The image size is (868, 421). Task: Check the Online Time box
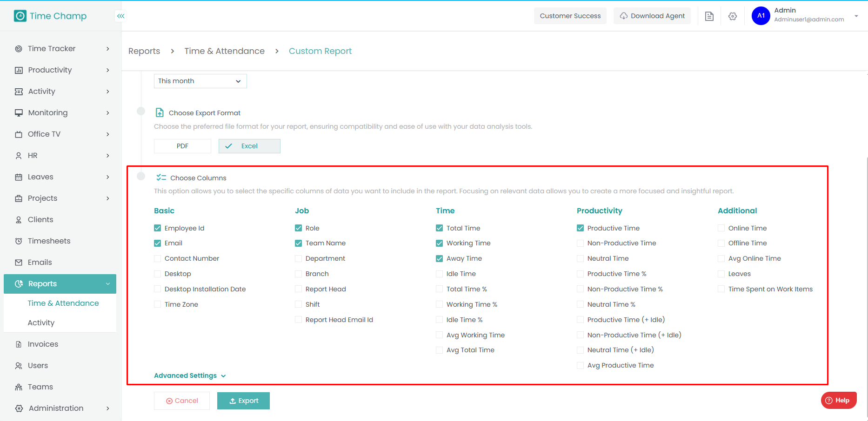point(721,228)
